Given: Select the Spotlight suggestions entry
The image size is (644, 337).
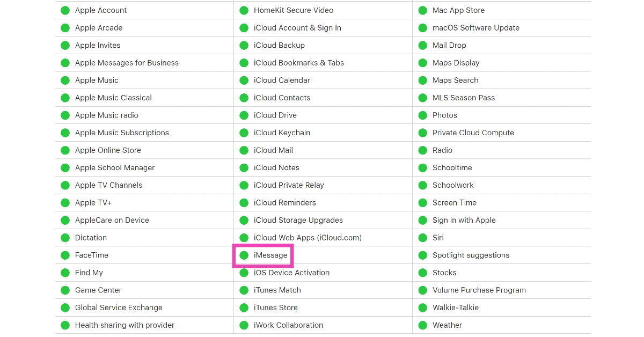Looking at the screenshot, I should point(471,255).
